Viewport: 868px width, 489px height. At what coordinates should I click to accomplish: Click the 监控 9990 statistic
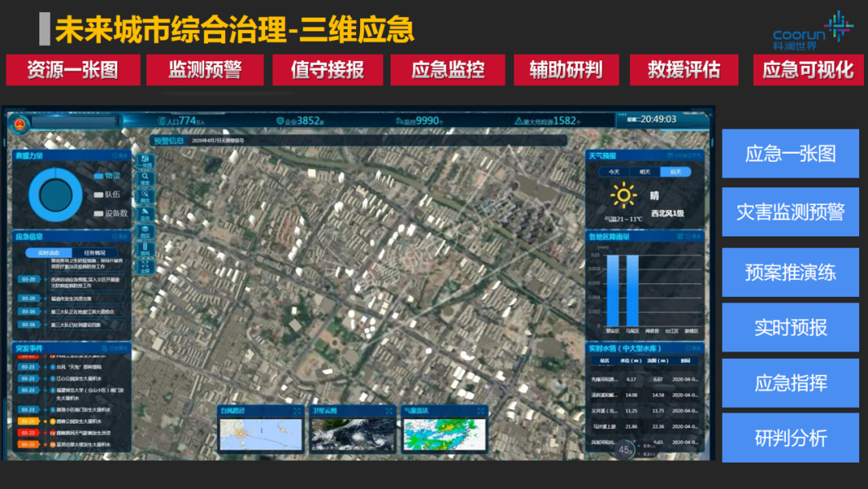420,121
